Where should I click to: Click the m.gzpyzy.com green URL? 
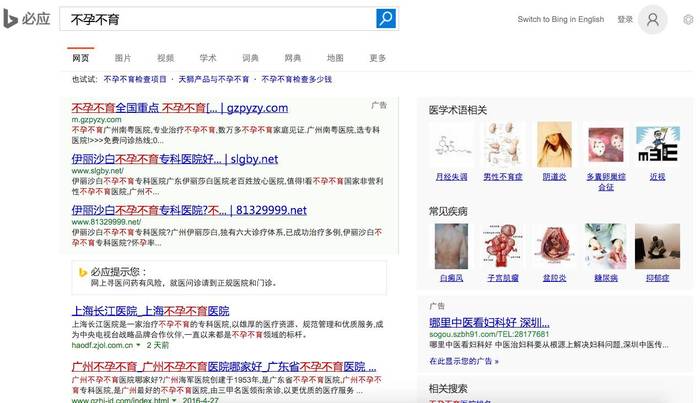pyautogui.click(x=96, y=120)
